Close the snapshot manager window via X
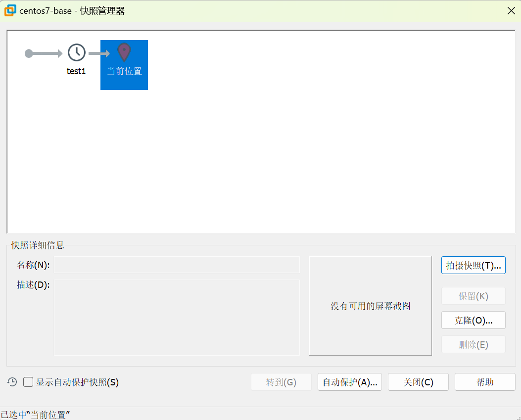Screen dimensions: 521x420 click(511, 10)
